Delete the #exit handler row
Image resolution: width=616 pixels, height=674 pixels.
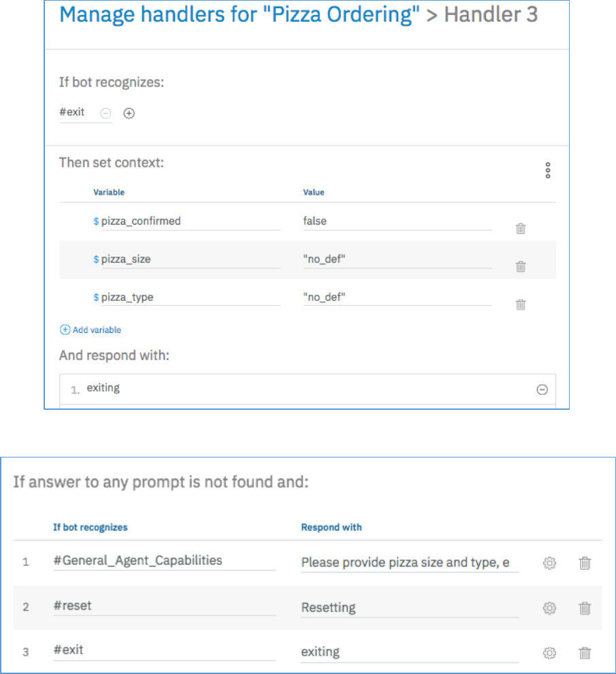pos(584,653)
